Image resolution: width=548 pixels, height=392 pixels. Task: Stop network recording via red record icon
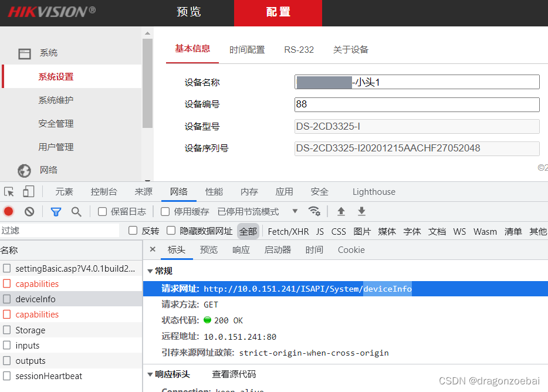[x=8, y=211]
